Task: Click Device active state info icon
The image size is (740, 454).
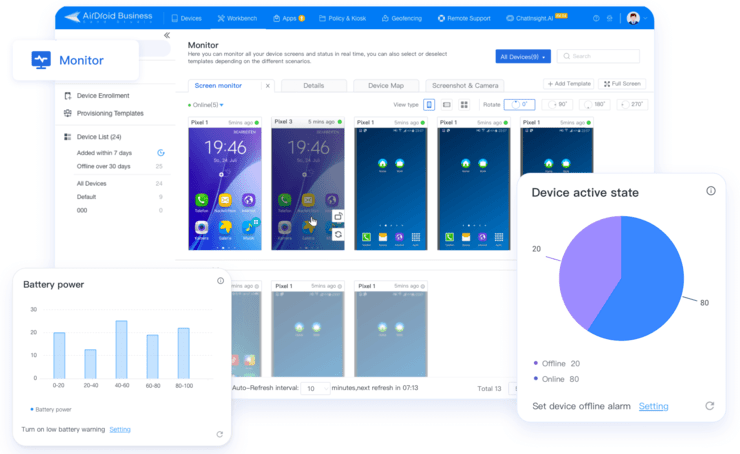Action: (711, 191)
